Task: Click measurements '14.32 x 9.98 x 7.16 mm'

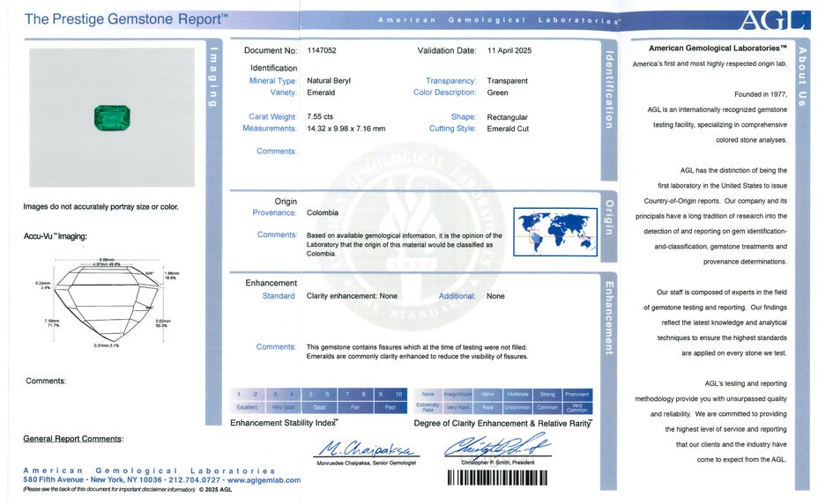Action: point(346,129)
